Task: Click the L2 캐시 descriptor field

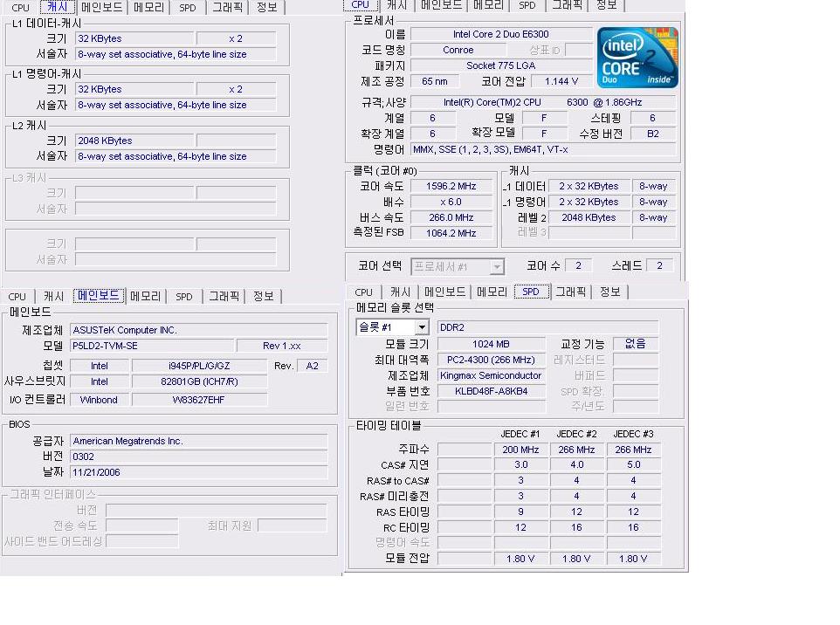Action: pyautogui.click(x=176, y=156)
